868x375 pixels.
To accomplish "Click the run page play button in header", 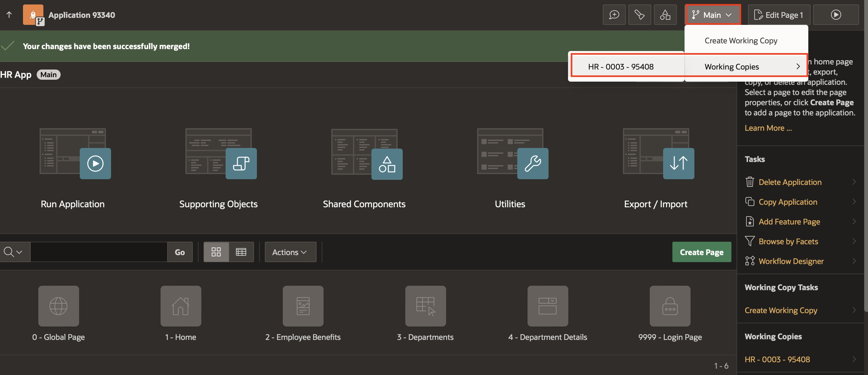I will (x=836, y=15).
